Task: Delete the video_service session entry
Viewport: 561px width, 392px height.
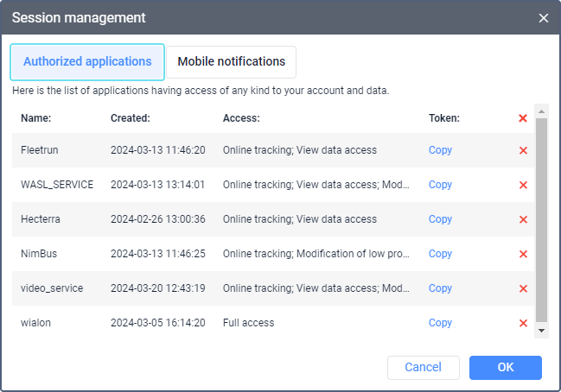Action: pyautogui.click(x=523, y=288)
